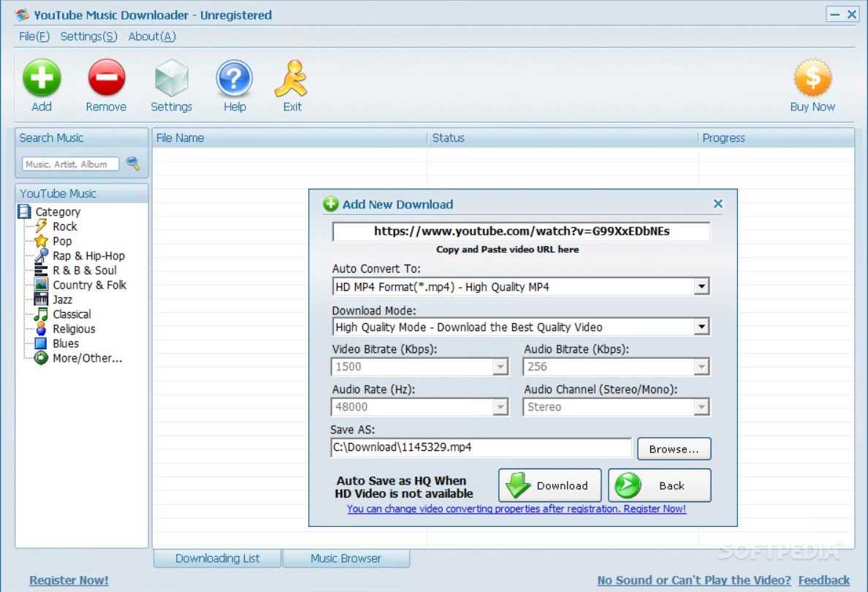The image size is (868, 592).
Task: Click the More/Other green disc icon
Action: pyautogui.click(x=41, y=358)
